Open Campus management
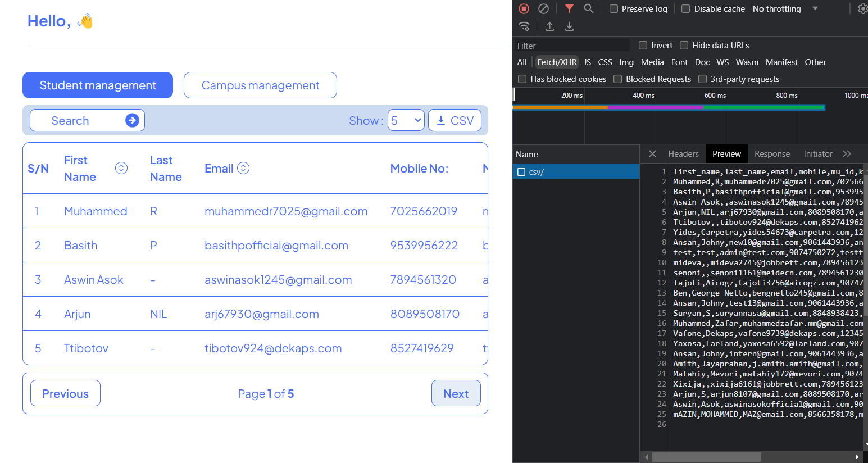This screenshot has width=868, height=463. tap(260, 85)
